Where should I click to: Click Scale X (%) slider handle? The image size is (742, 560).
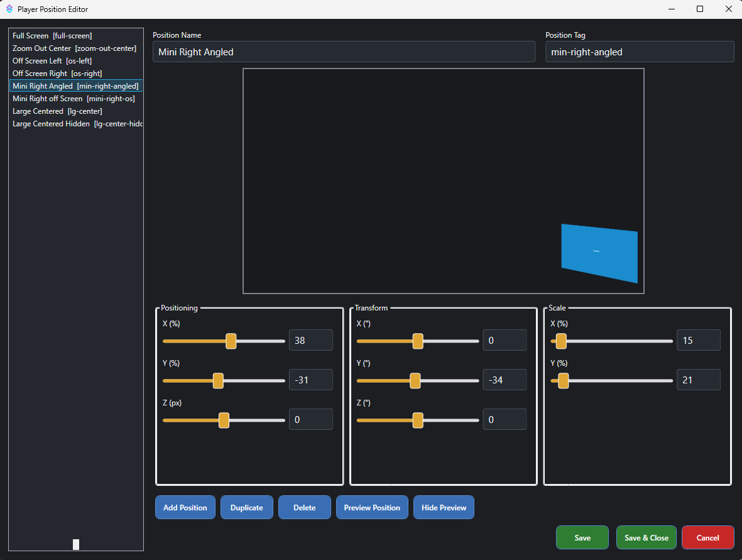(x=561, y=341)
